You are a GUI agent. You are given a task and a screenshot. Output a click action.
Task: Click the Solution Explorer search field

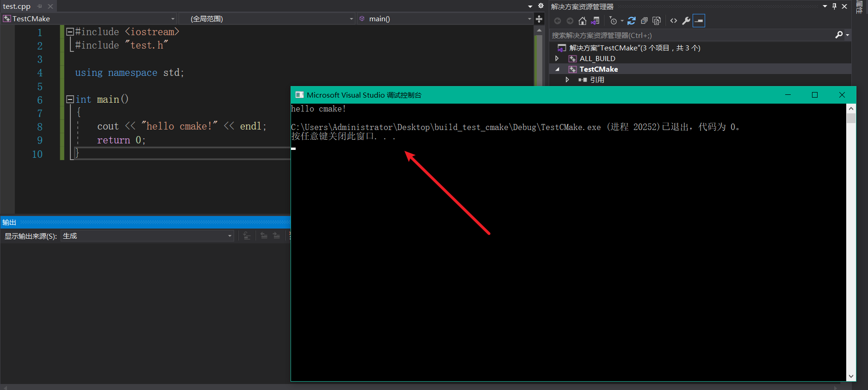[689, 35]
